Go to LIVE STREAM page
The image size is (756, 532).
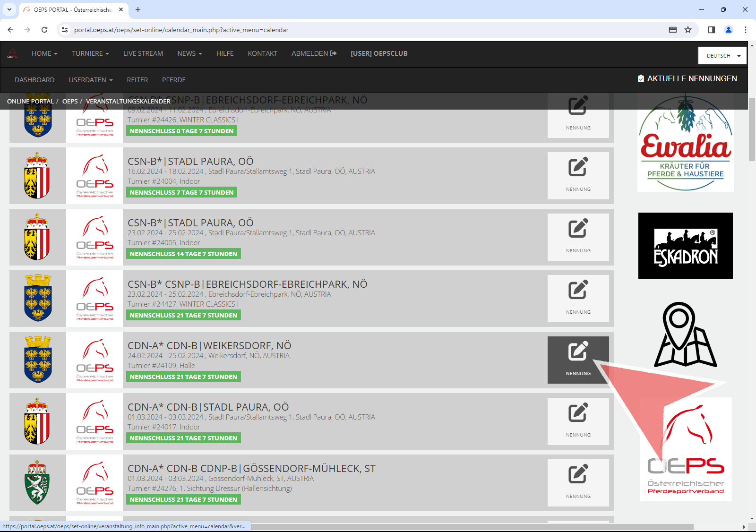pyautogui.click(x=143, y=54)
